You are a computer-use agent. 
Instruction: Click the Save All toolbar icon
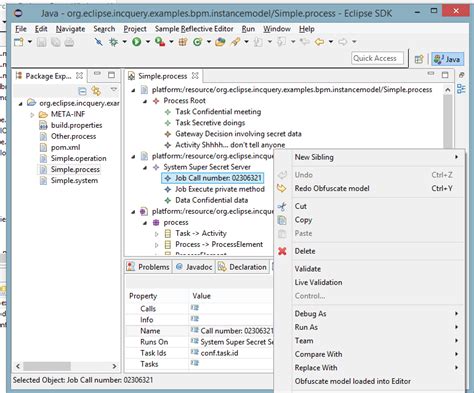[x=55, y=42]
